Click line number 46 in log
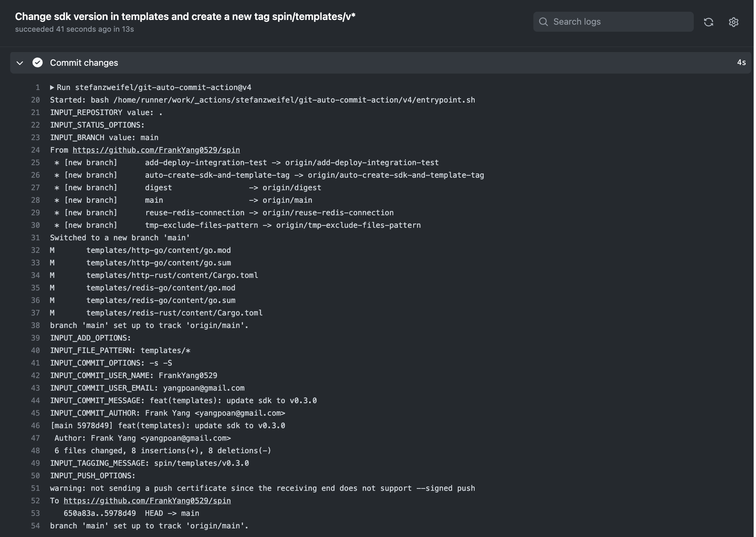 36,426
